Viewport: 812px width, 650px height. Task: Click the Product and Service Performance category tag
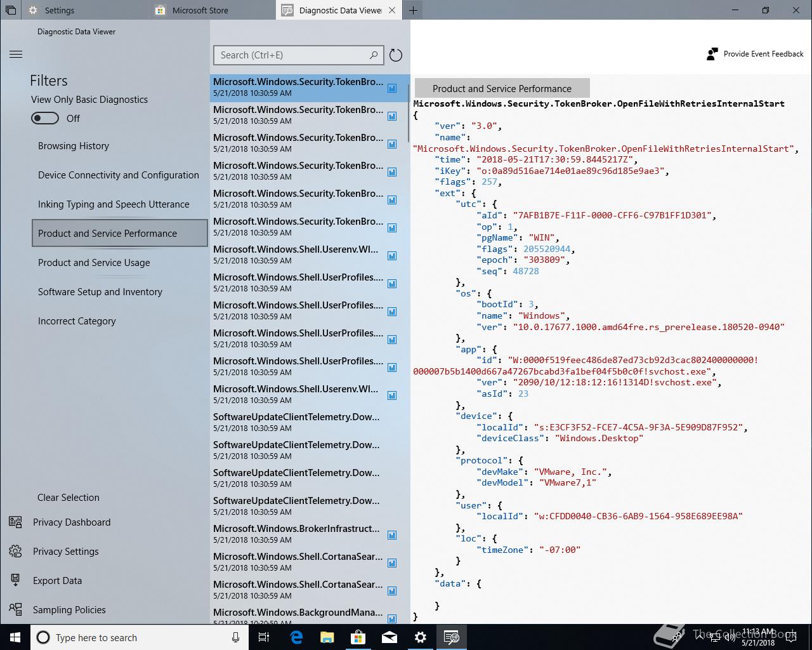tap(502, 88)
